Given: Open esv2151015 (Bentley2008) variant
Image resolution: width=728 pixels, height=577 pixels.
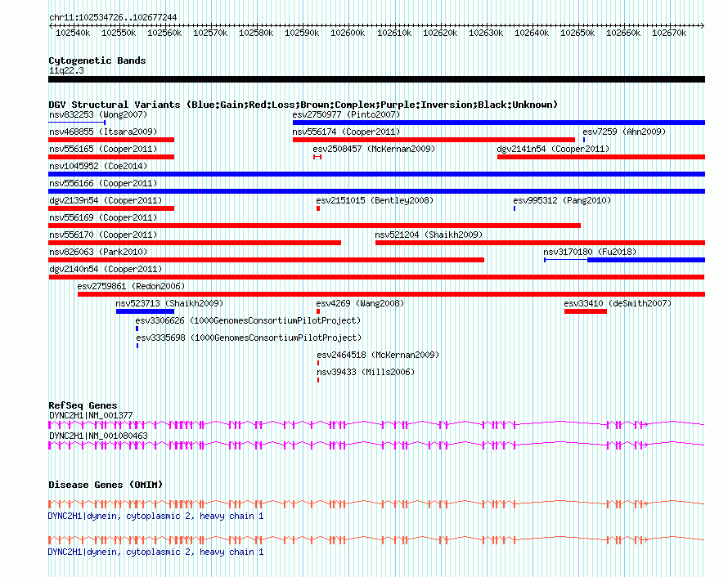Looking at the screenshot, I should pyautogui.click(x=375, y=200).
